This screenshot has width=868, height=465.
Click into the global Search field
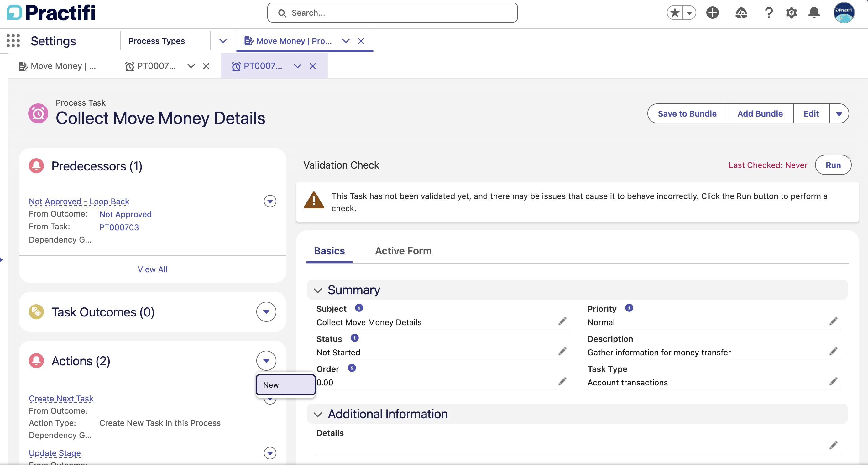392,13
